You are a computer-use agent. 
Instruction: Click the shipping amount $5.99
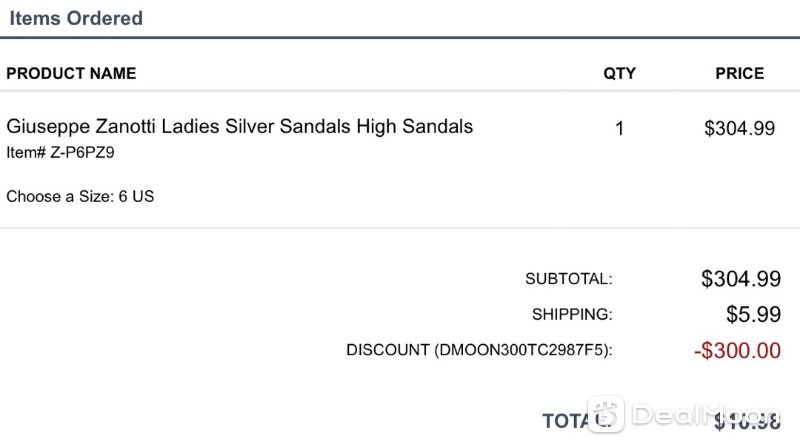pos(754,314)
